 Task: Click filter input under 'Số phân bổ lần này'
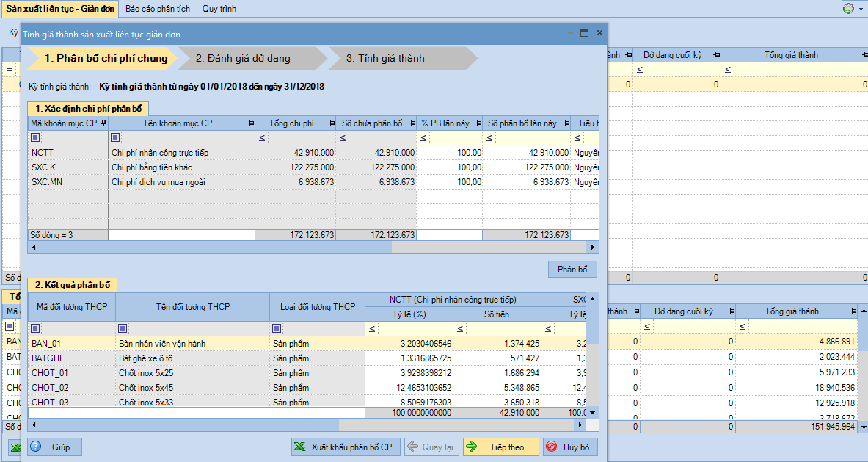coord(533,137)
